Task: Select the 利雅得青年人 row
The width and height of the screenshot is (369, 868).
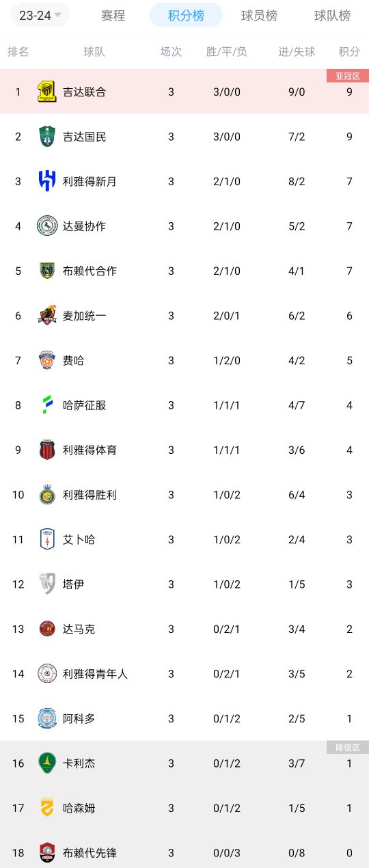Action: 184,674
